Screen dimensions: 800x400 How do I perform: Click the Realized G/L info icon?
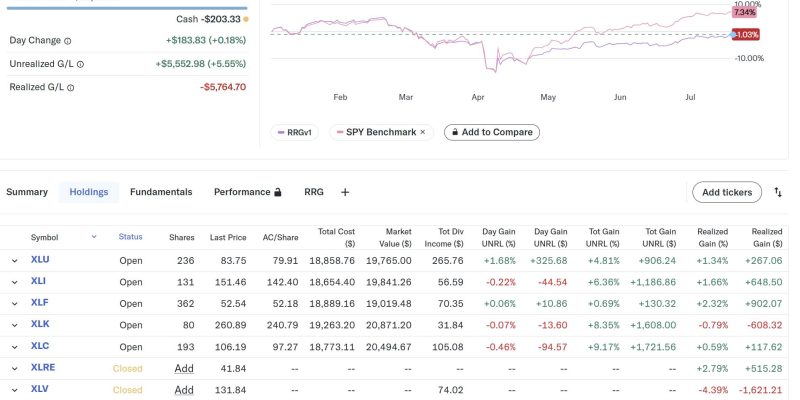tap(71, 87)
